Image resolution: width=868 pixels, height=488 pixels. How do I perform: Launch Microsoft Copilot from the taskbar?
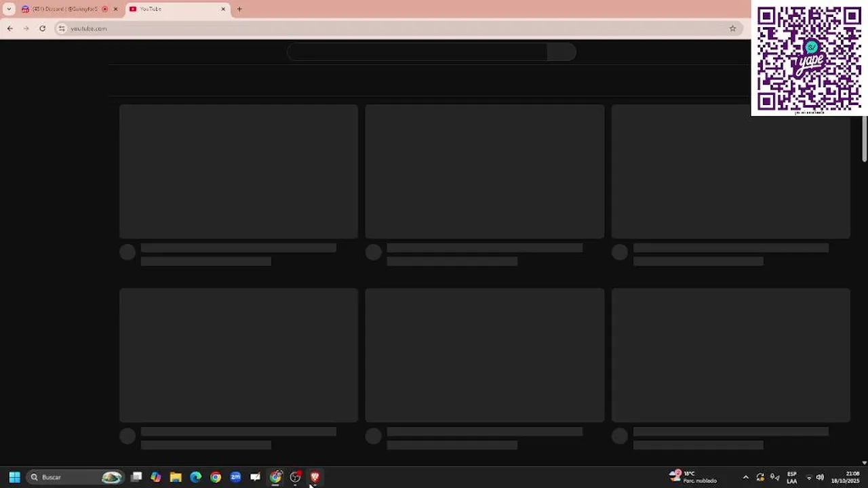(x=156, y=477)
